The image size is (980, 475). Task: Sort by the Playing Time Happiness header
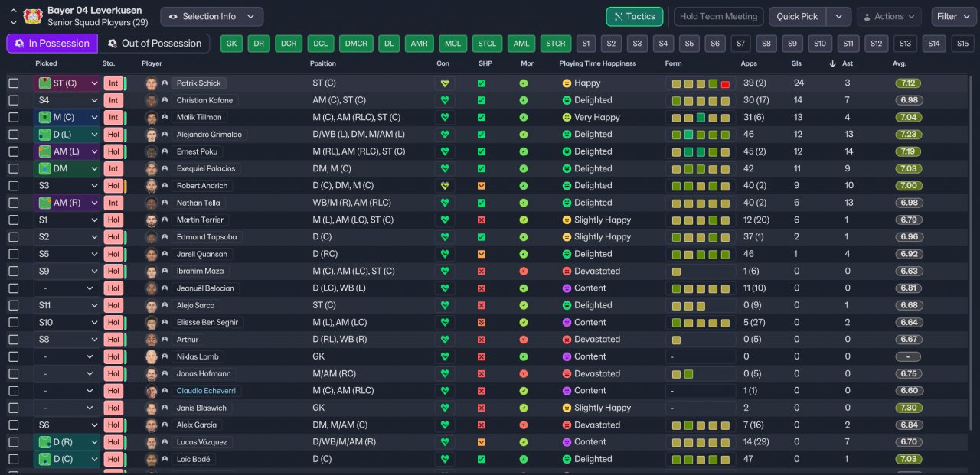598,63
